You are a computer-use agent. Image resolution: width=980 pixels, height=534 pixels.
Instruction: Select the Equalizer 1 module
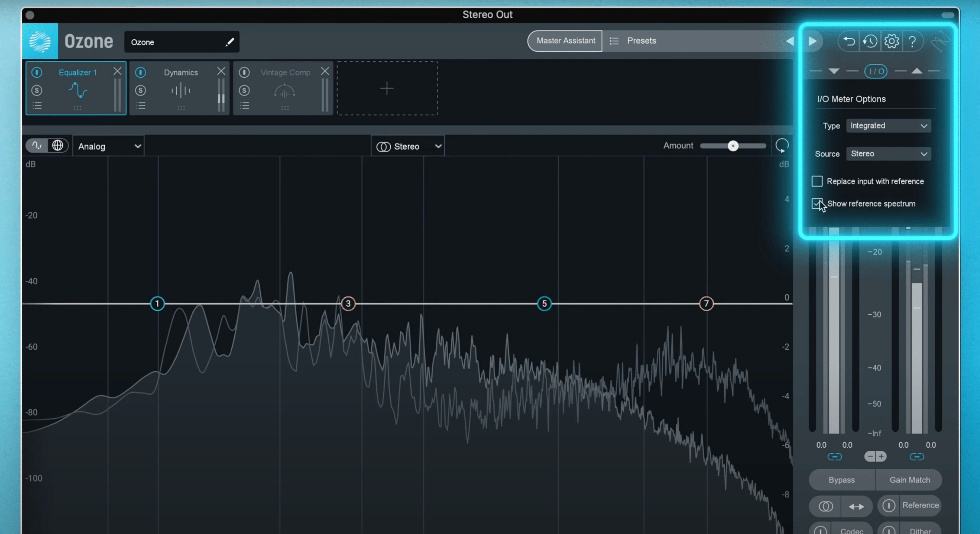76,88
